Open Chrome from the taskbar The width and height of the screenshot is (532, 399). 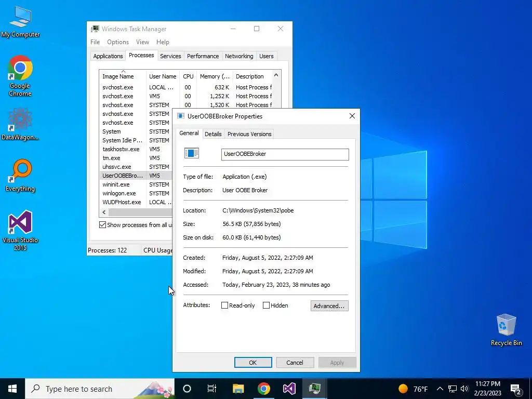263,389
